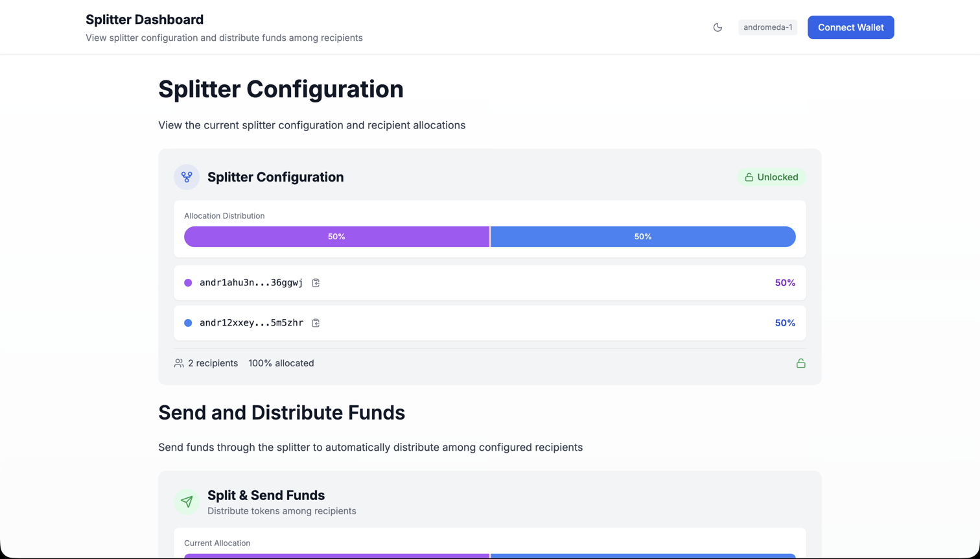Copy the andr12xxey recipient address
The width and height of the screenshot is (980, 559).
[316, 322]
